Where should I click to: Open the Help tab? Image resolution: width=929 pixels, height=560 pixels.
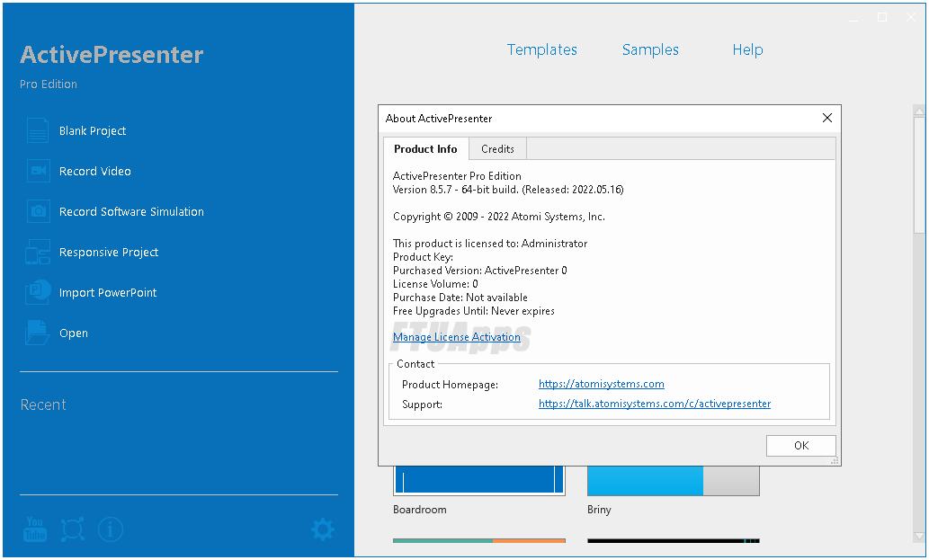(x=747, y=49)
